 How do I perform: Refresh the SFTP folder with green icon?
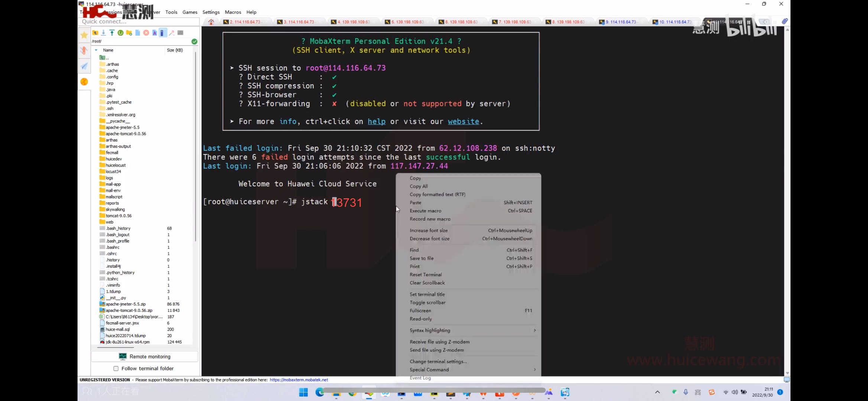120,33
